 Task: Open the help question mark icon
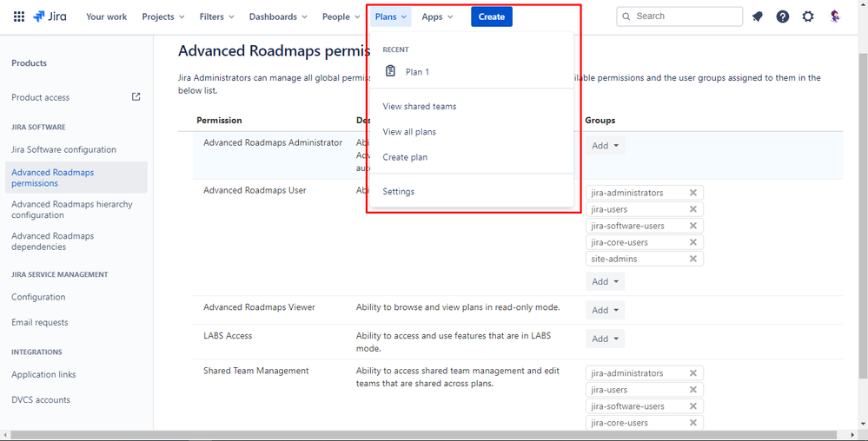(x=783, y=16)
